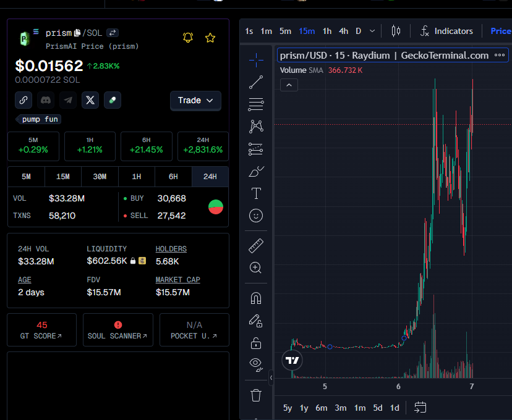The image size is (512, 420).
Task: Swap the prism/SOL pair direction
Action: coord(113,33)
